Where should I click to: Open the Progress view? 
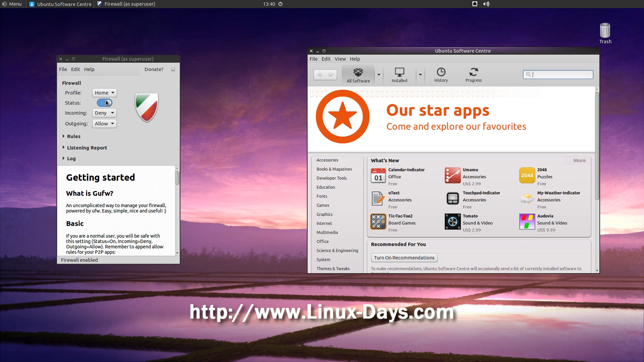(473, 75)
